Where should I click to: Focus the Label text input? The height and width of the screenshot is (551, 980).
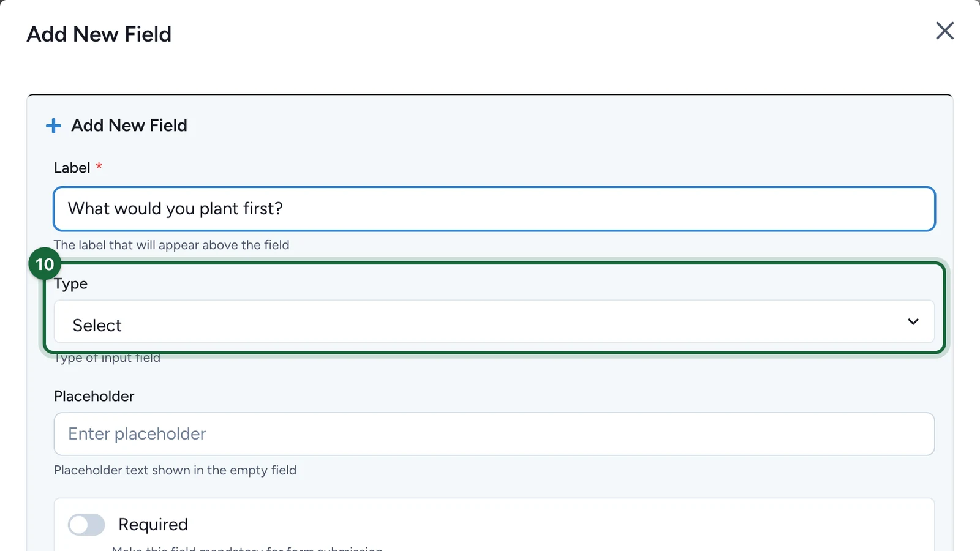pyautogui.click(x=494, y=209)
